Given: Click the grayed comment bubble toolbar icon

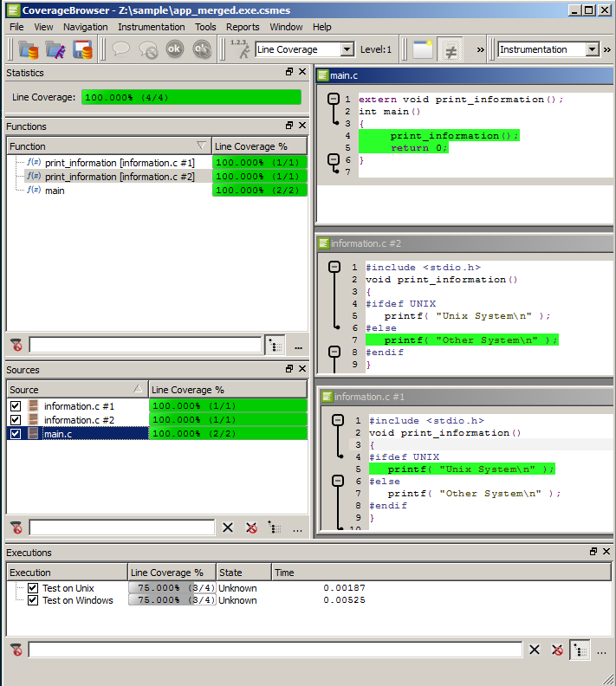Looking at the screenshot, I should tap(120, 49).
